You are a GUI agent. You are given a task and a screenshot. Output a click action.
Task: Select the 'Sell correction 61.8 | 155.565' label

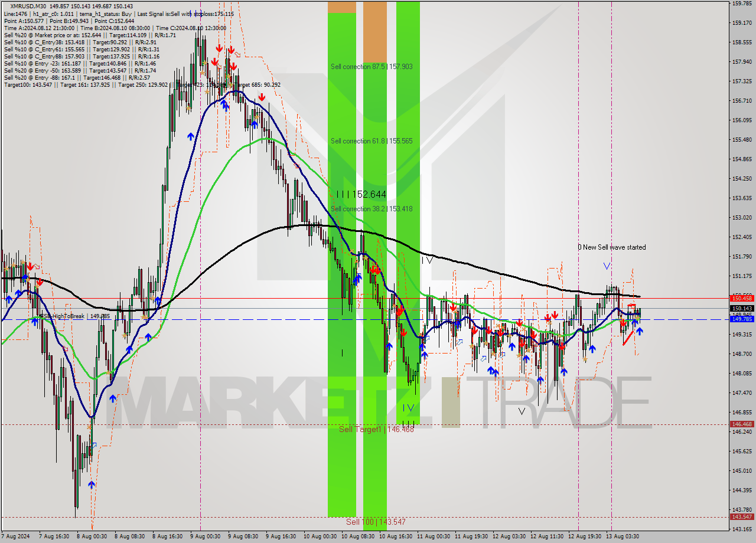coord(372,141)
